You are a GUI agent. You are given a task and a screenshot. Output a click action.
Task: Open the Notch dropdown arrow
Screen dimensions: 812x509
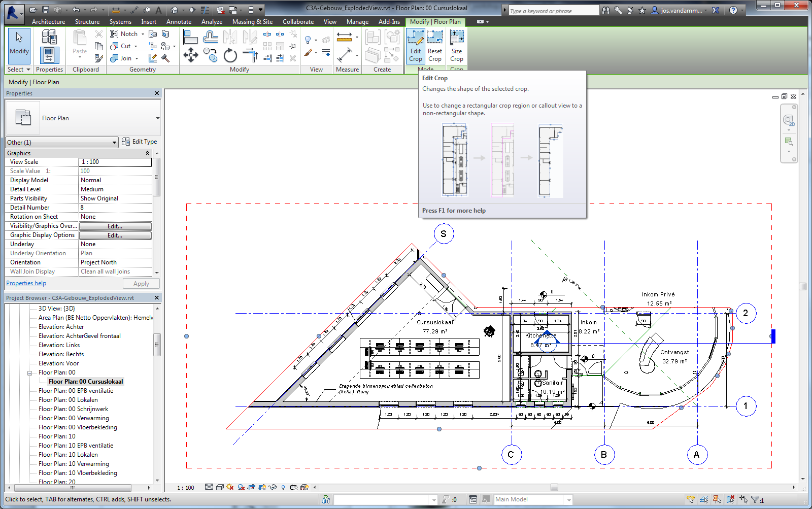(x=143, y=34)
